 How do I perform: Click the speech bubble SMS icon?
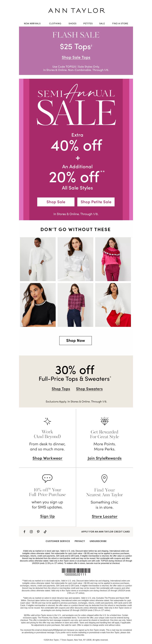click(x=47, y=478)
